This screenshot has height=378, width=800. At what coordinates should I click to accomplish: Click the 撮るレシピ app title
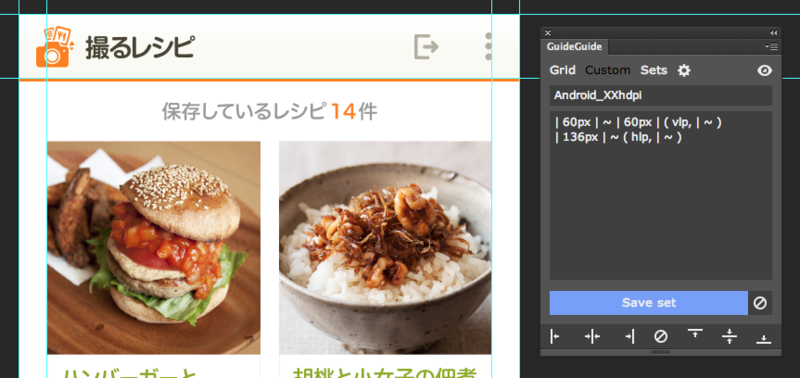pyautogui.click(x=140, y=47)
